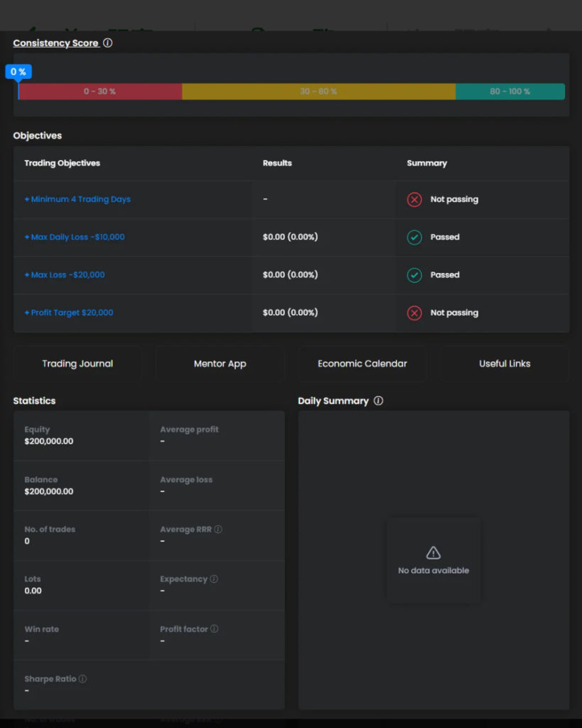Expand the Max Daily Loss -$10,000 objective
Viewport: 582px width, 728px height.
75,237
